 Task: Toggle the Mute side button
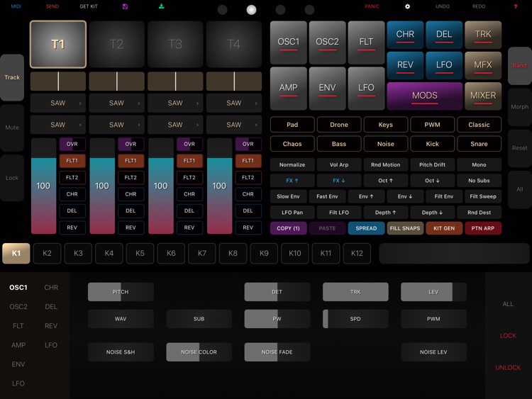tap(12, 128)
